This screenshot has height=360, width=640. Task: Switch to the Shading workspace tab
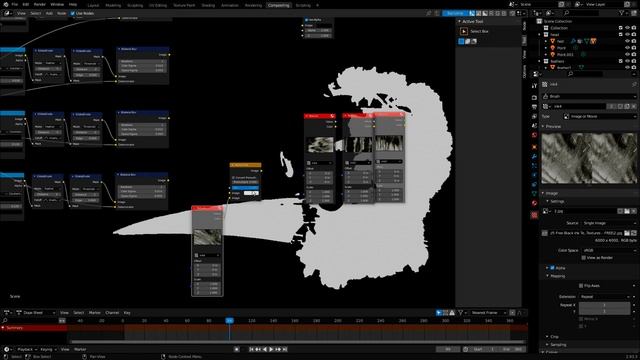click(x=208, y=5)
